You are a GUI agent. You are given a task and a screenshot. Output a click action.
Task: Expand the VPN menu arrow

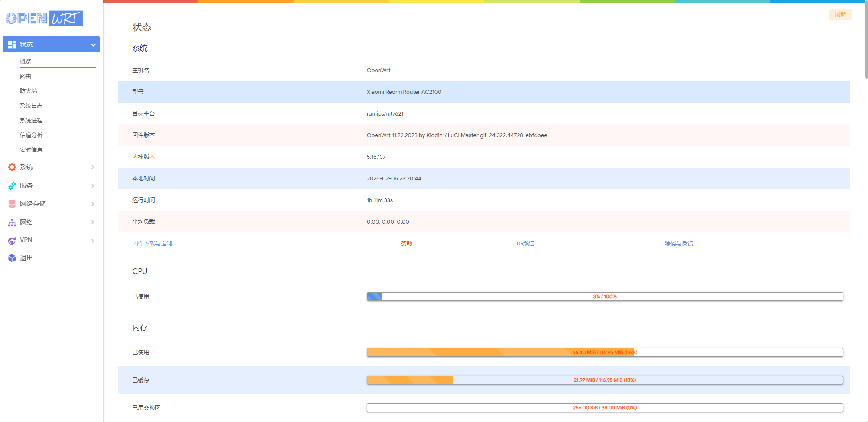(x=93, y=240)
